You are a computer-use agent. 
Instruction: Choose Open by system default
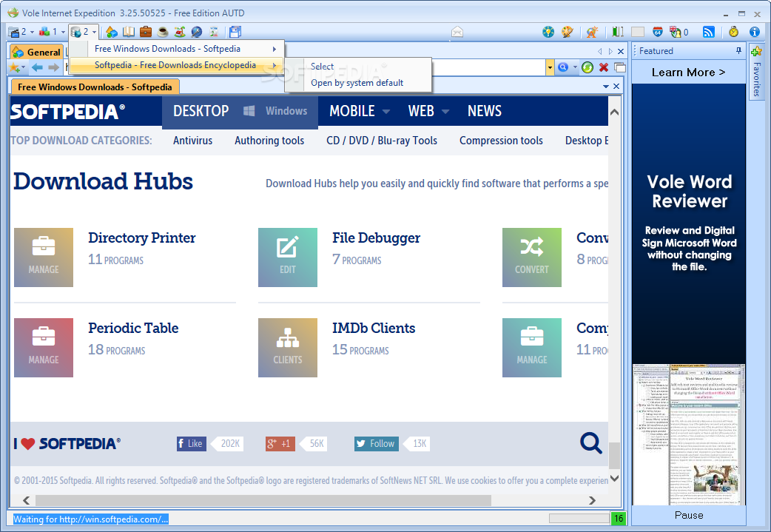click(x=357, y=83)
